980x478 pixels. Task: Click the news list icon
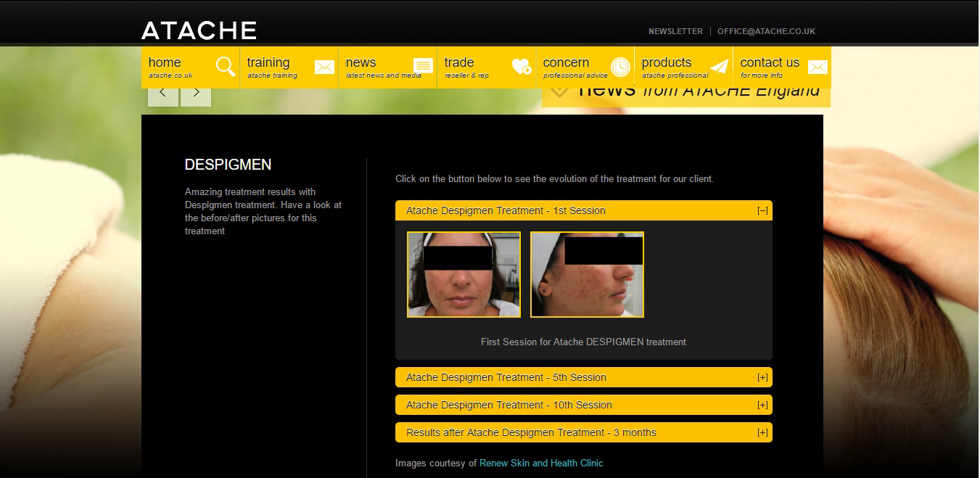[423, 67]
